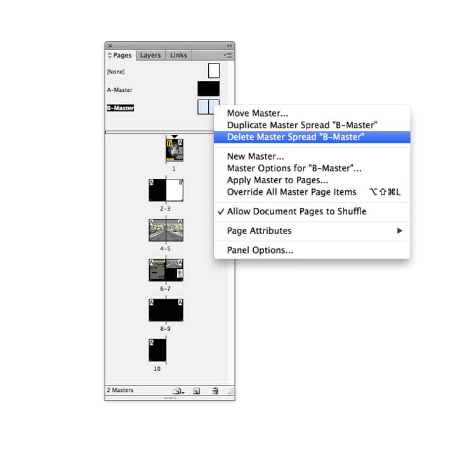Click the panel bottom resize grip
This screenshot has width=476, height=454.
169,398
